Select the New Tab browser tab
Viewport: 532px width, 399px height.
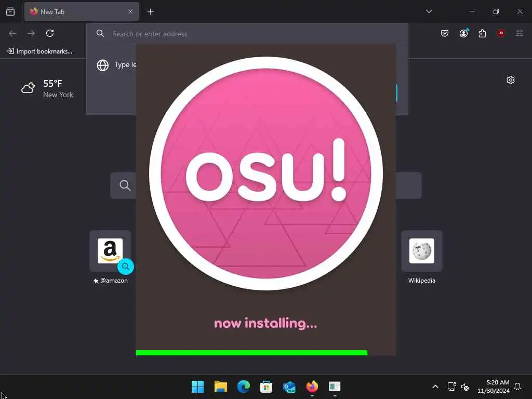(x=82, y=11)
